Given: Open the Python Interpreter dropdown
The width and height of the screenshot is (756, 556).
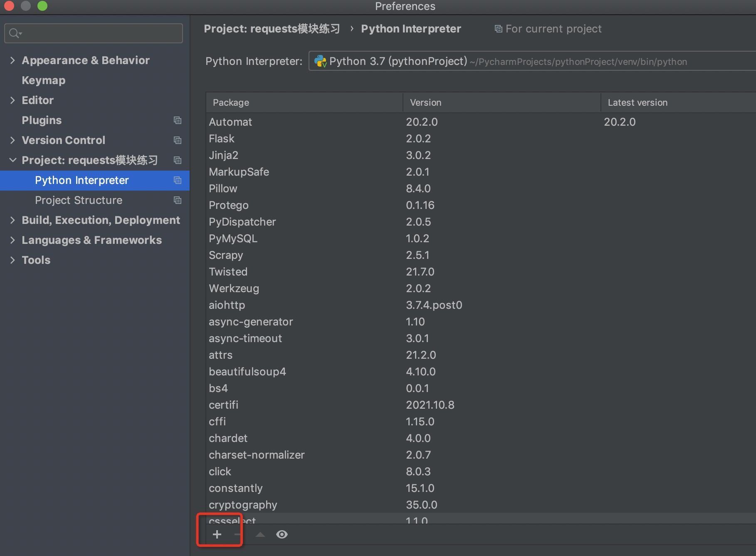Looking at the screenshot, I should point(532,61).
